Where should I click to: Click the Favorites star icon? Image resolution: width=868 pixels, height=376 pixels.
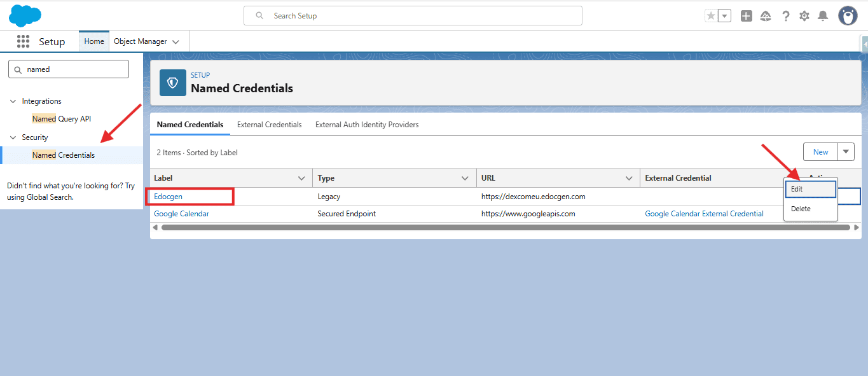tap(711, 16)
